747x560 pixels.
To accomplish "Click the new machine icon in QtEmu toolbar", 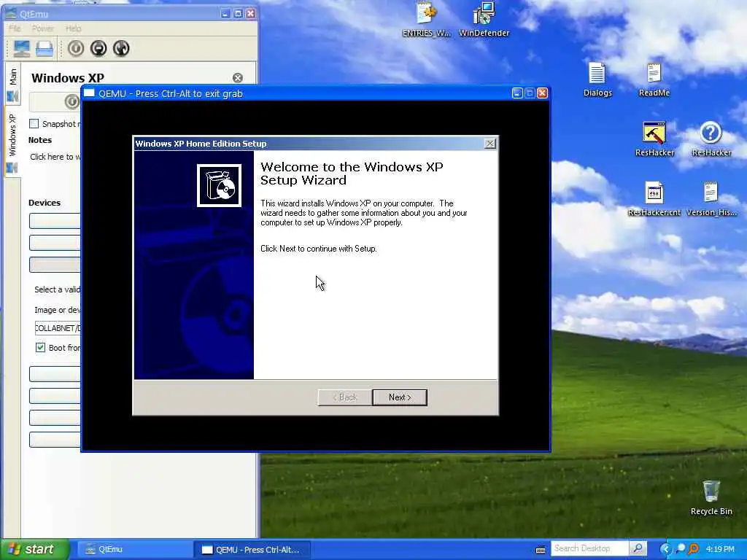I will 21,49.
